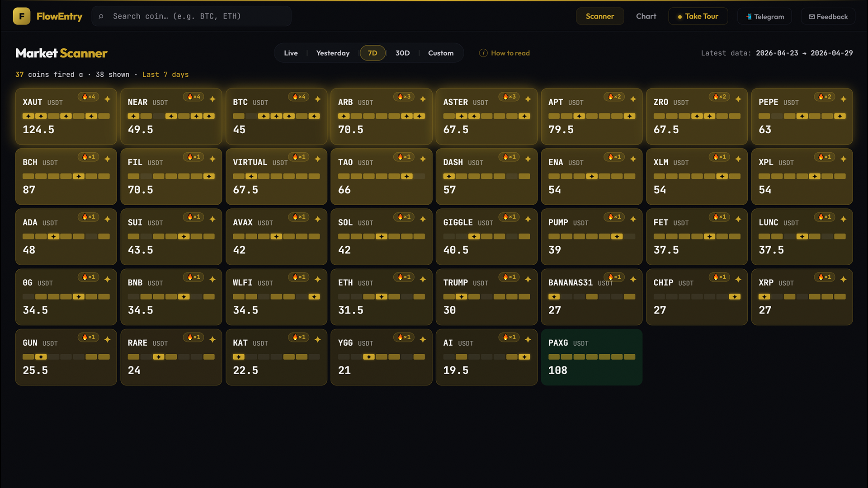The image size is (868, 488).
Task: Open the GIGGLE USDT card
Action: click(x=486, y=237)
